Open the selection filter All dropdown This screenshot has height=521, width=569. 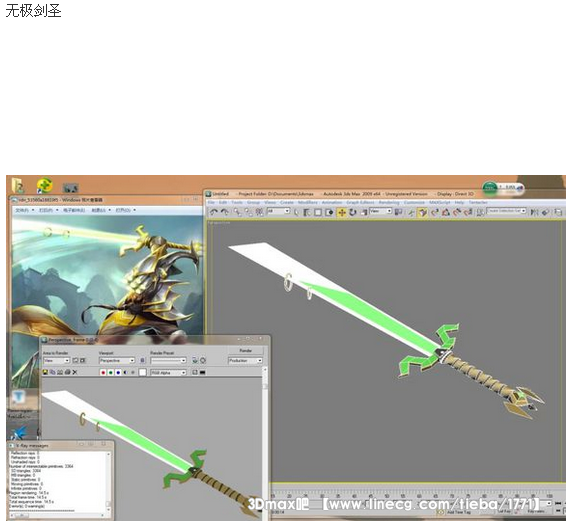click(278, 211)
